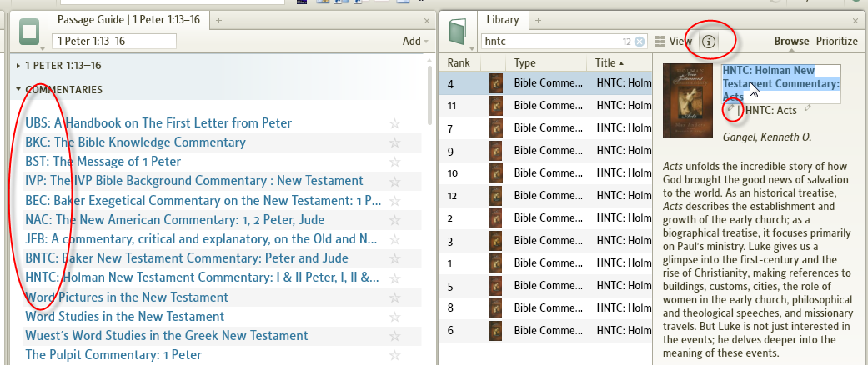This screenshot has height=365, width=868.
Task: Switch to Browse mode in Library
Action: (791, 42)
